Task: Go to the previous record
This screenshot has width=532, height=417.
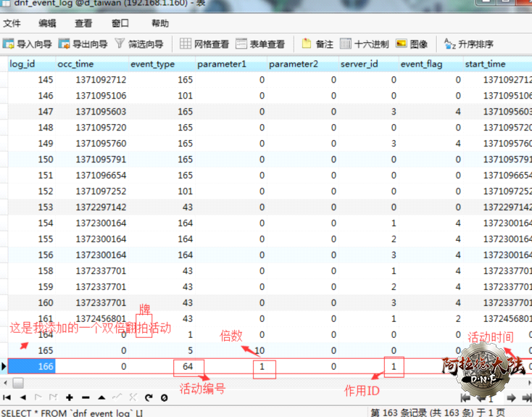Action: click(22, 397)
